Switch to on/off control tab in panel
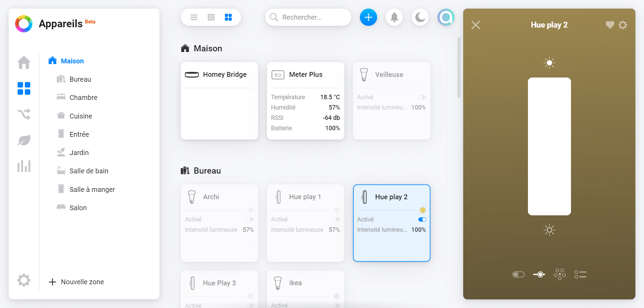The image size is (644, 308). [x=518, y=274]
